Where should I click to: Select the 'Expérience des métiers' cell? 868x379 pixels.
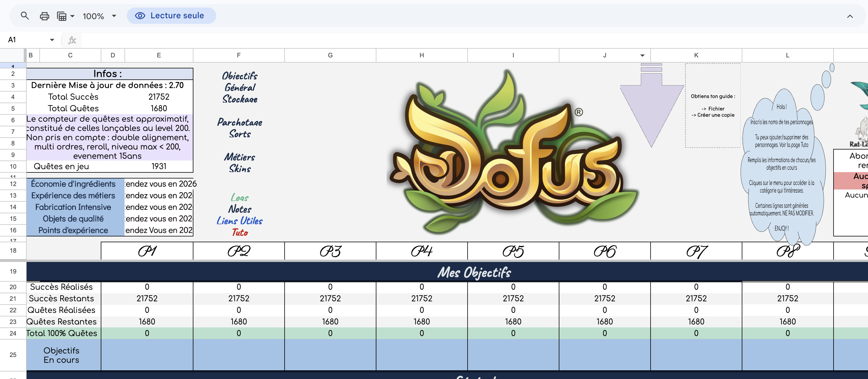(76, 196)
